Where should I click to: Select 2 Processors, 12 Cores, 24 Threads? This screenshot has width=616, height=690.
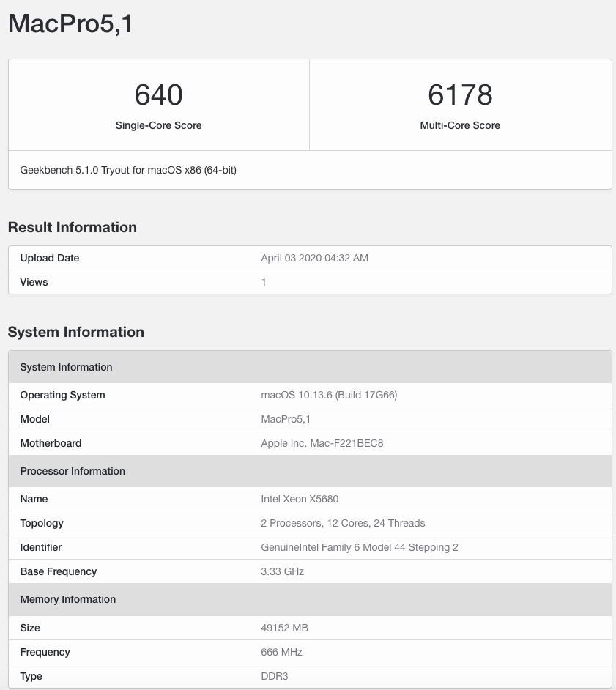(x=343, y=523)
